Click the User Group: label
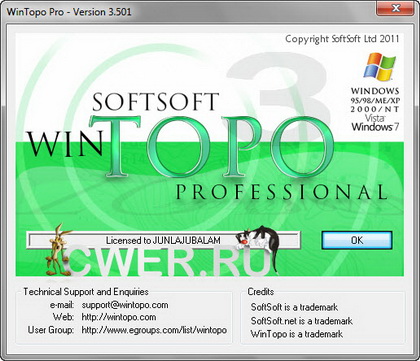 pyautogui.click(x=51, y=330)
